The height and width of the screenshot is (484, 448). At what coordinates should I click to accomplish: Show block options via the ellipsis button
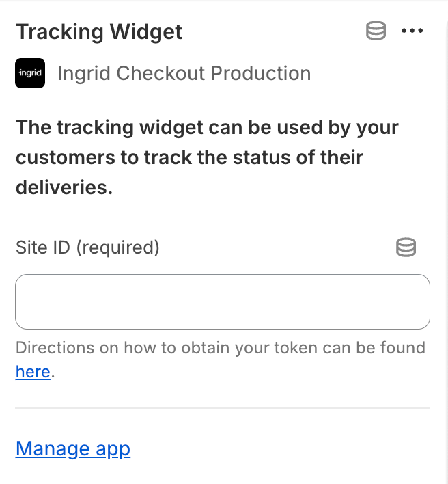click(412, 31)
